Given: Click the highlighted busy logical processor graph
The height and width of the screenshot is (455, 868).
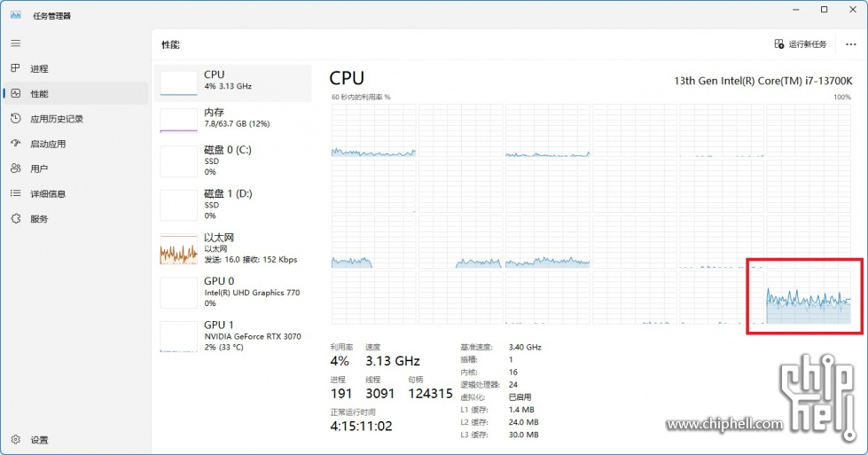Looking at the screenshot, I should 809,297.
